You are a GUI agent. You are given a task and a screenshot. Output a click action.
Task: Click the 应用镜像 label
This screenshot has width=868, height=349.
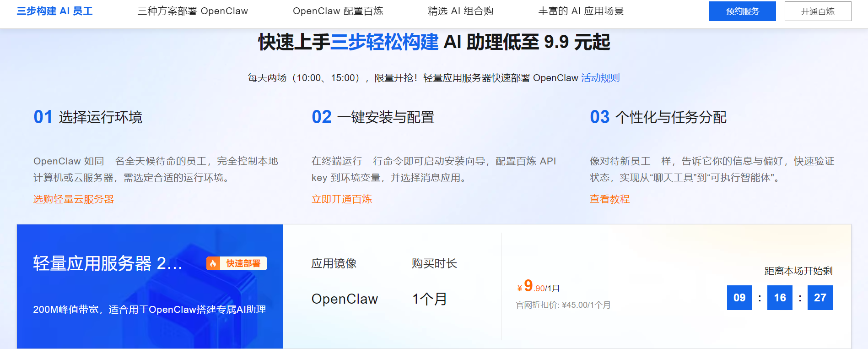pyautogui.click(x=334, y=263)
